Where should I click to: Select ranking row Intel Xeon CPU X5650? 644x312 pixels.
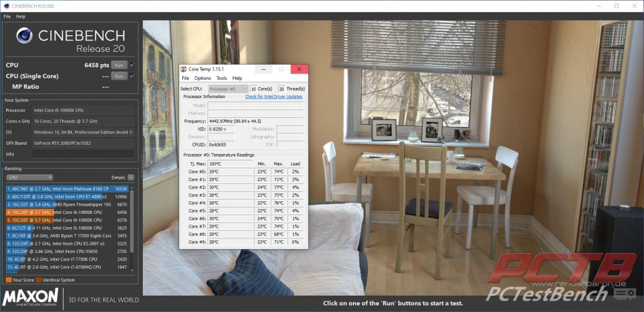67,251
